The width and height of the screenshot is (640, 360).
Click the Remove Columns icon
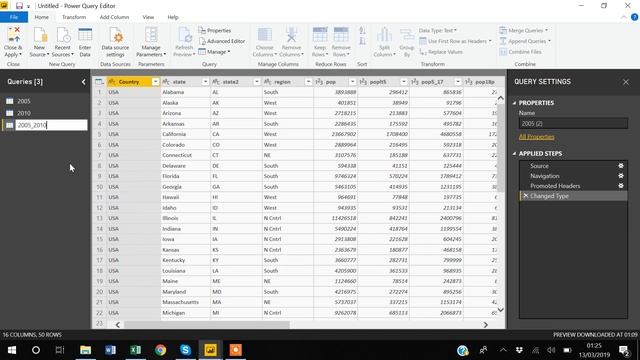point(291,35)
